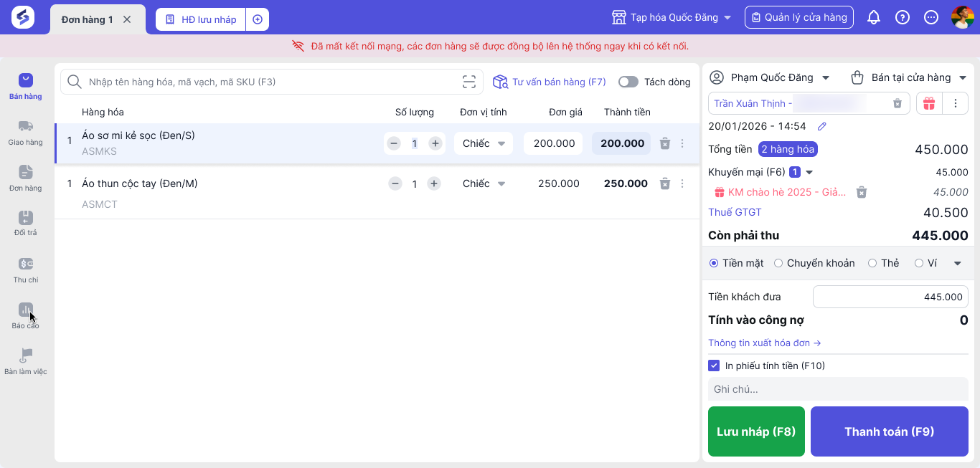Go to Đổi trả in sidebar
The width and height of the screenshot is (980, 468).
click(26, 223)
